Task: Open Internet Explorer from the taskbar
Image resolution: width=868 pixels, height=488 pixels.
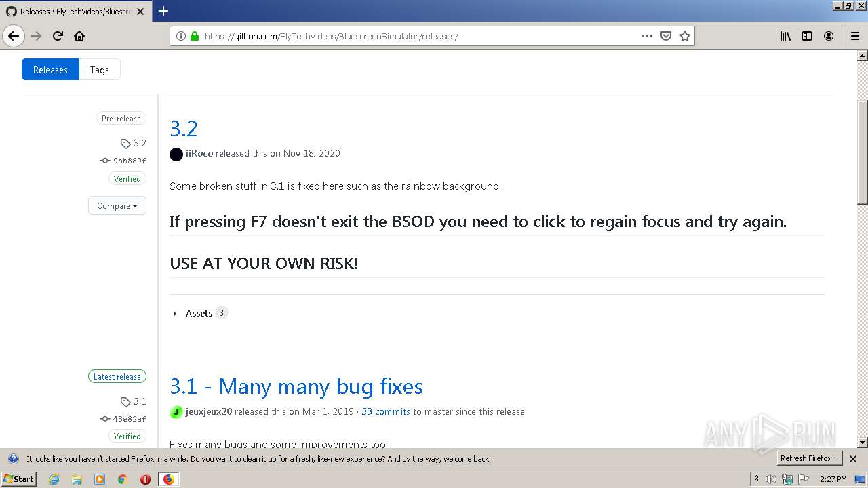Action: coord(54,479)
